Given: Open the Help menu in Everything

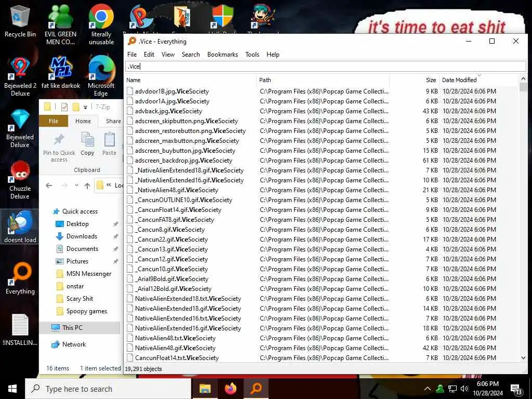Looking at the screenshot, I should pos(273,54).
